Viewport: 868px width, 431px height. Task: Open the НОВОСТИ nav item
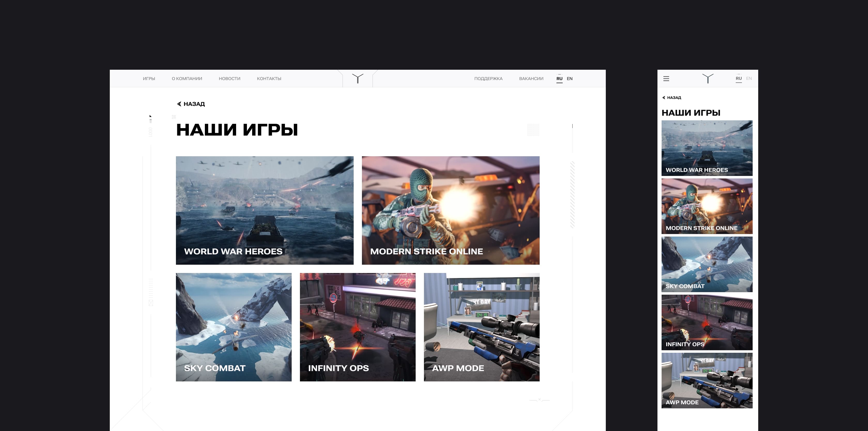(229, 79)
